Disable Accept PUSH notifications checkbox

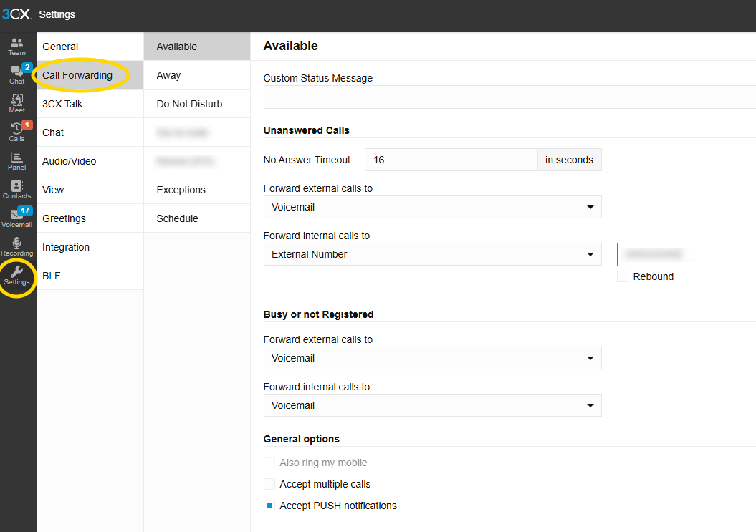click(x=269, y=506)
